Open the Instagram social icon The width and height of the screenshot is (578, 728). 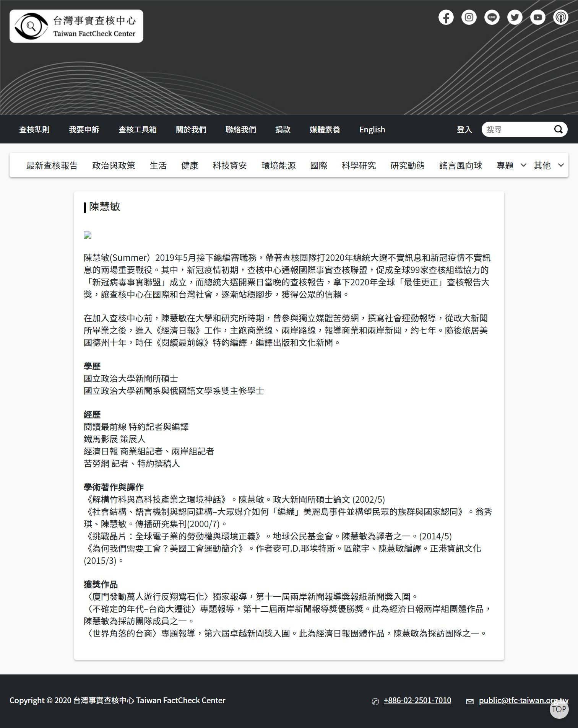coord(469,17)
